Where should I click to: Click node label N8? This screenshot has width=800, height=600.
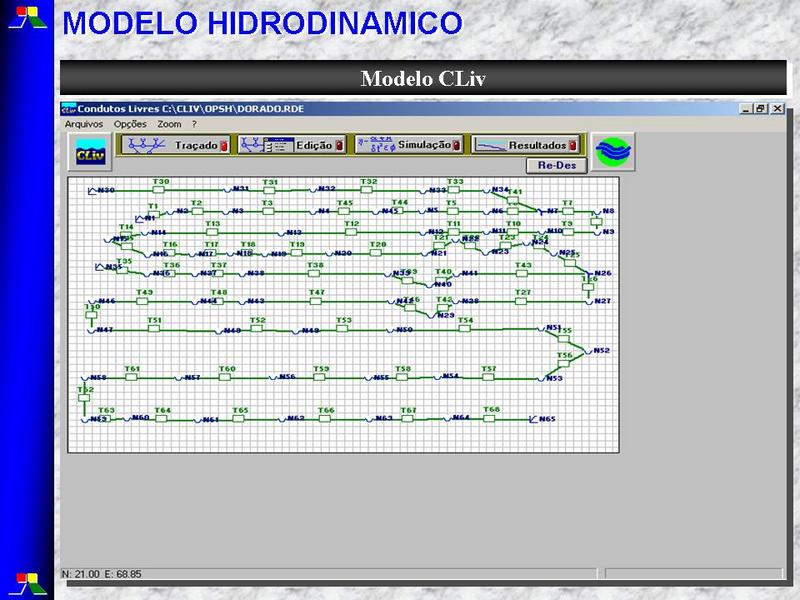(608, 211)
